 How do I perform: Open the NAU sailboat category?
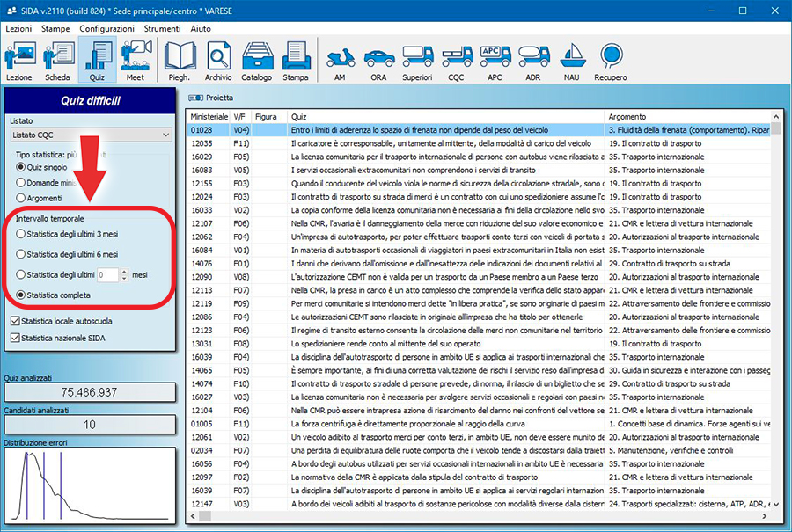tap(572, 60)
